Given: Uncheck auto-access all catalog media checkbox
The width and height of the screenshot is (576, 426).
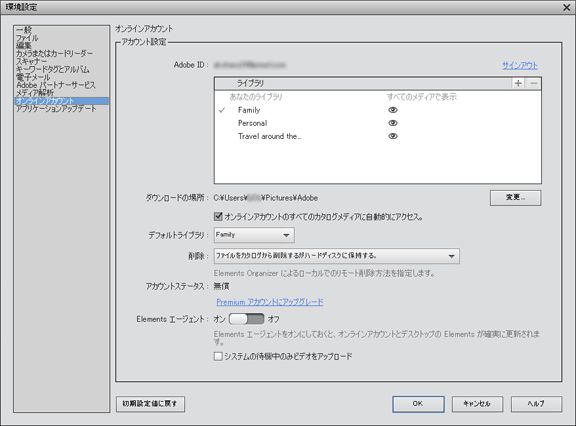Looking at the screenshot, I should click(x=218, y=216).
